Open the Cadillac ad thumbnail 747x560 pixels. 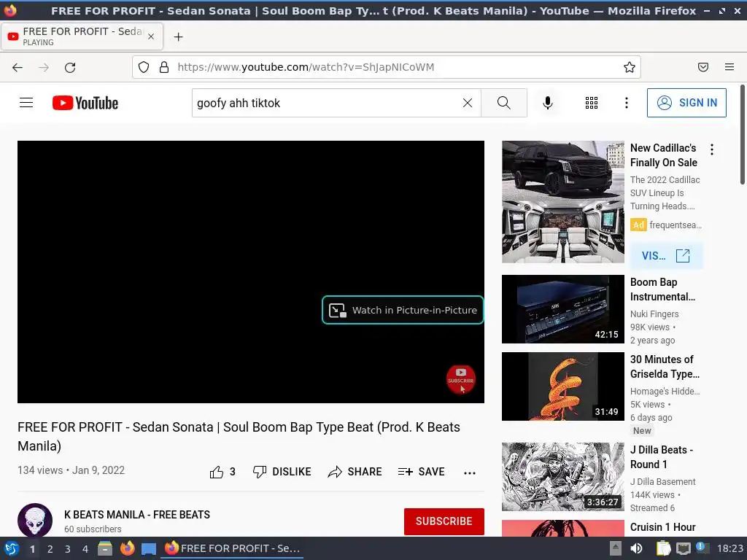coord(562,202)
